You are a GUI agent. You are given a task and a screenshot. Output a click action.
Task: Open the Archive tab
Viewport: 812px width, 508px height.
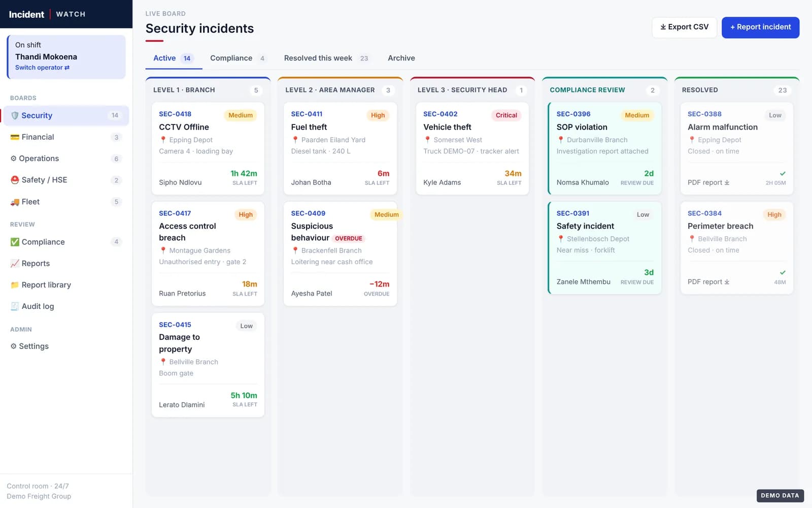click(401, 58)
